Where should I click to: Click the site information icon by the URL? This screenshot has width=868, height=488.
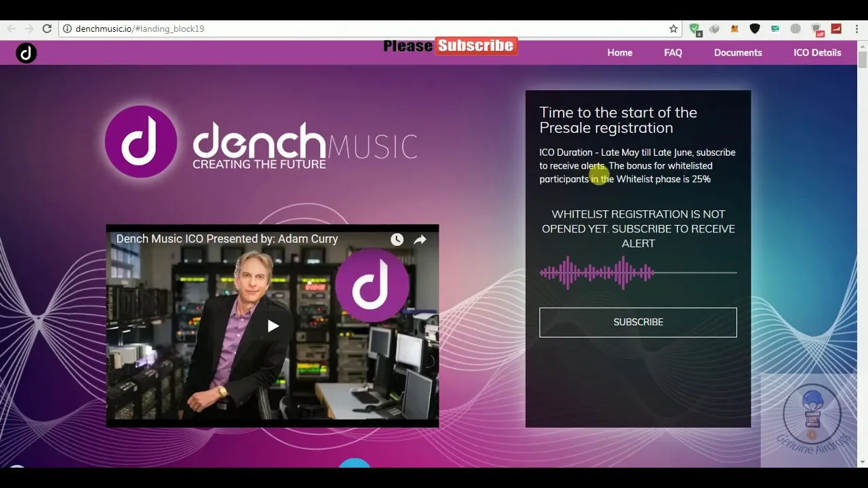[67, 28]
